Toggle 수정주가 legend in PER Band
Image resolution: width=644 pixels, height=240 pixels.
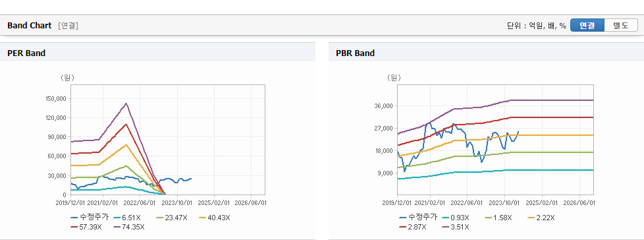(x=90, y=218)
